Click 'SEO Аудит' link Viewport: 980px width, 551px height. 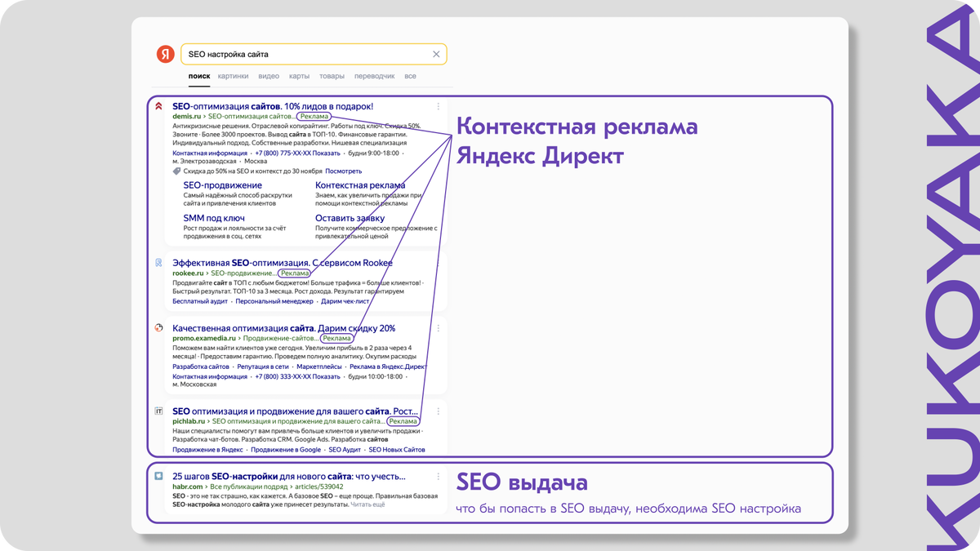(345, 450)
